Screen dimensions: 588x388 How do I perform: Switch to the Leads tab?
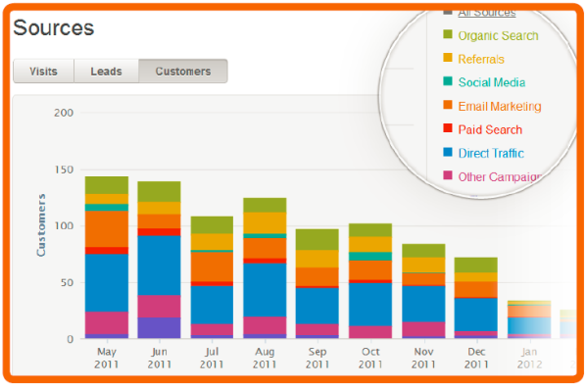tap(106, 71)
